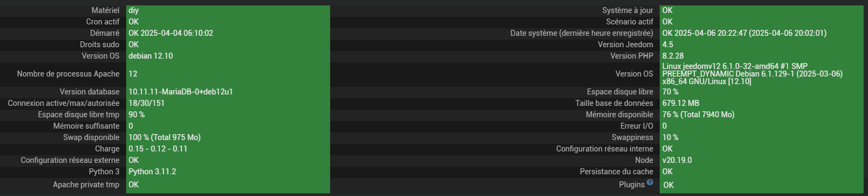Select the Espace disque libre tmp 90 % cell
This screenshot has width=868, height=196.
point(228,115)
